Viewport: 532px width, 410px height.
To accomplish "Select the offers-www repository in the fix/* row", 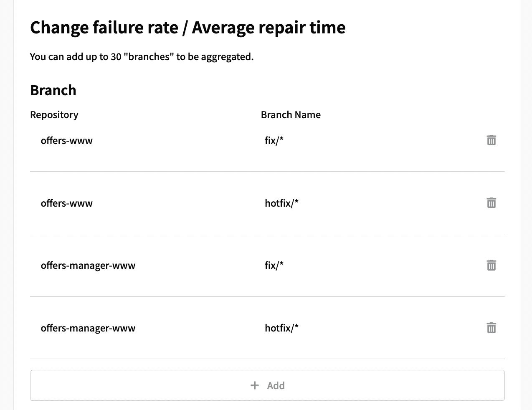I will (x=67, y=141).
